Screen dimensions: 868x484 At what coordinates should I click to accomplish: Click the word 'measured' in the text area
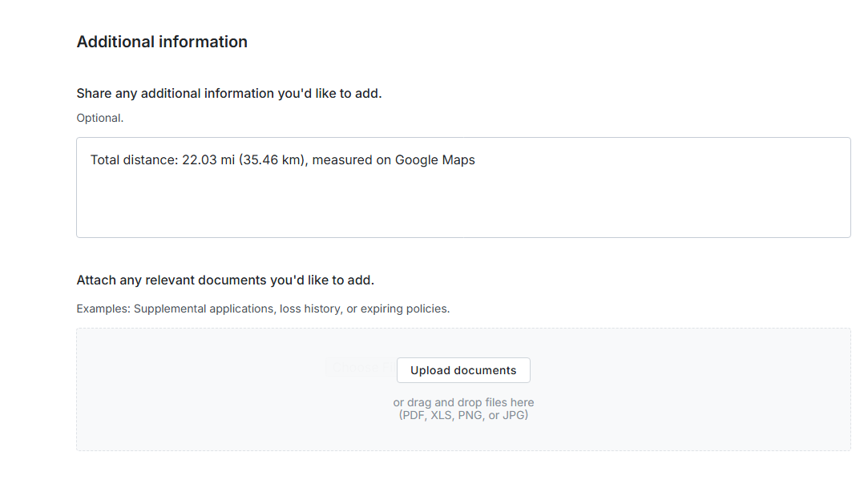(x=342, y=160)
